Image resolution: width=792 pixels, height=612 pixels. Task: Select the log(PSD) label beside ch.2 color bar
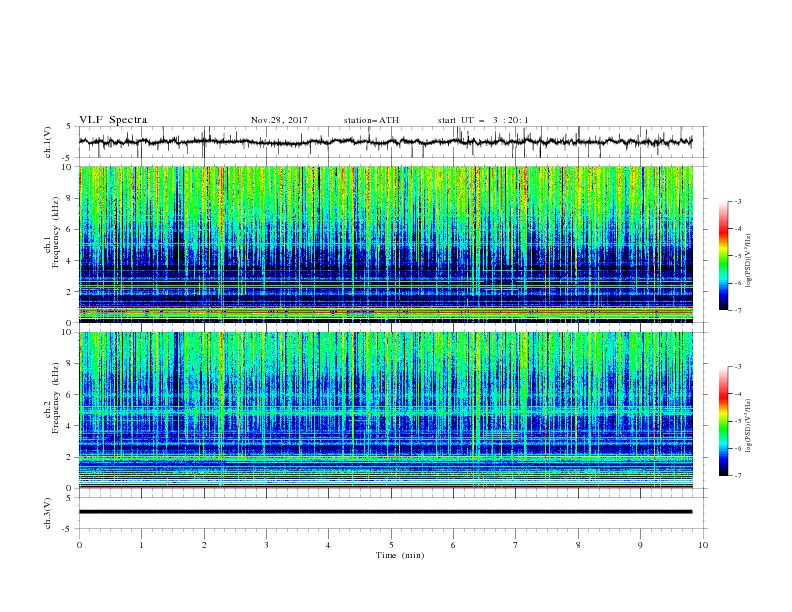click(749, 426)
